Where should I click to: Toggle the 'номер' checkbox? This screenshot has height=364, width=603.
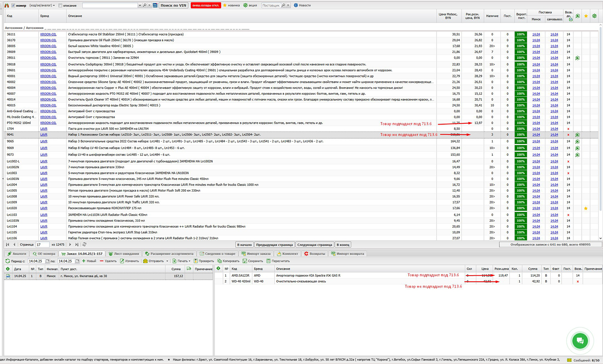click(13, 5)
